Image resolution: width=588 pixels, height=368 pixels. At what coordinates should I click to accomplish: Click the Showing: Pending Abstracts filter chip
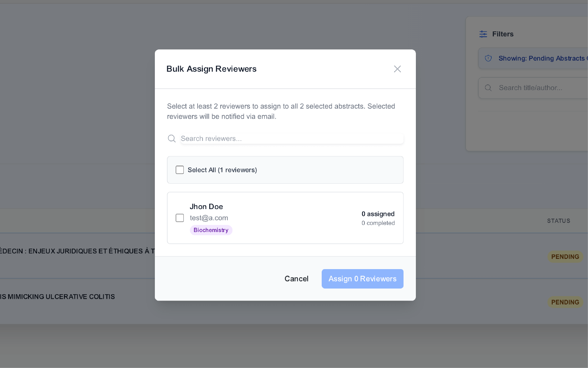tap(540, 58)
